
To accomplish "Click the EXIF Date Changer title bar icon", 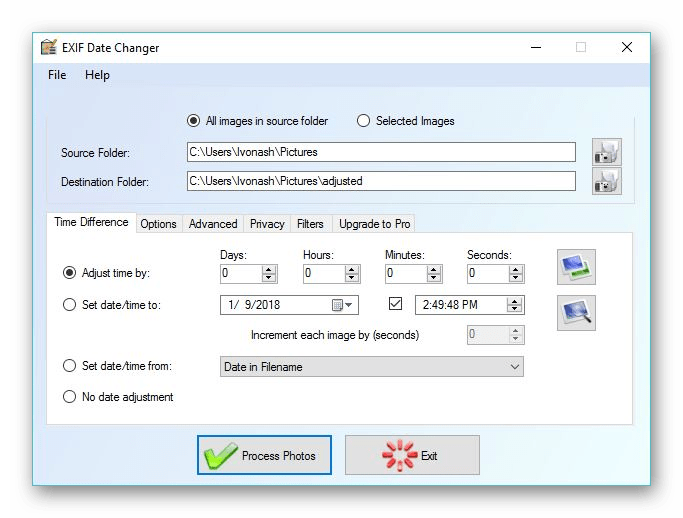I will [49, 47].
